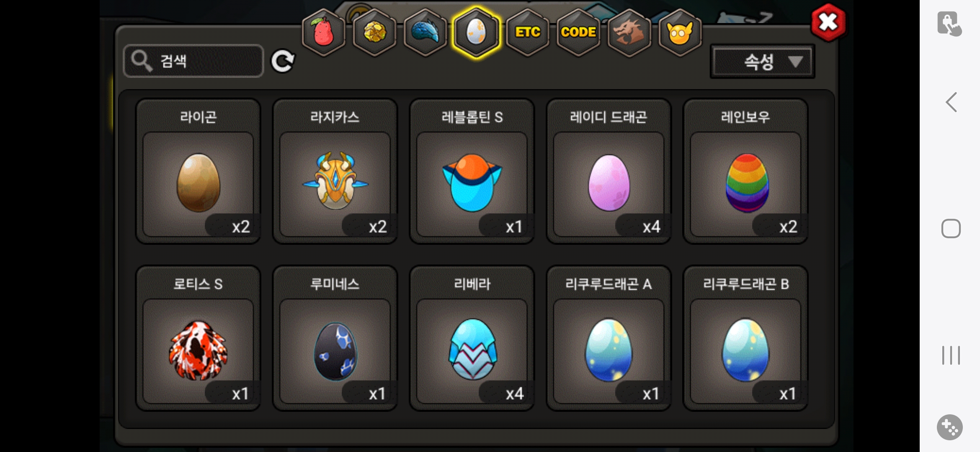
Task: Click the refresh arrow next to search
Action: [x=283, y=62]
